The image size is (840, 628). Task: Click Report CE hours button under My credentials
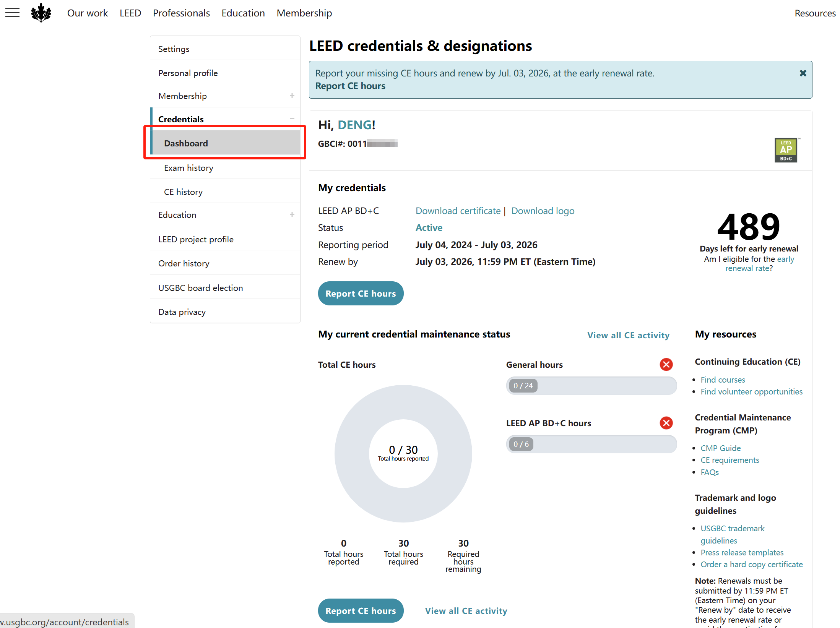tap(361, 294)
